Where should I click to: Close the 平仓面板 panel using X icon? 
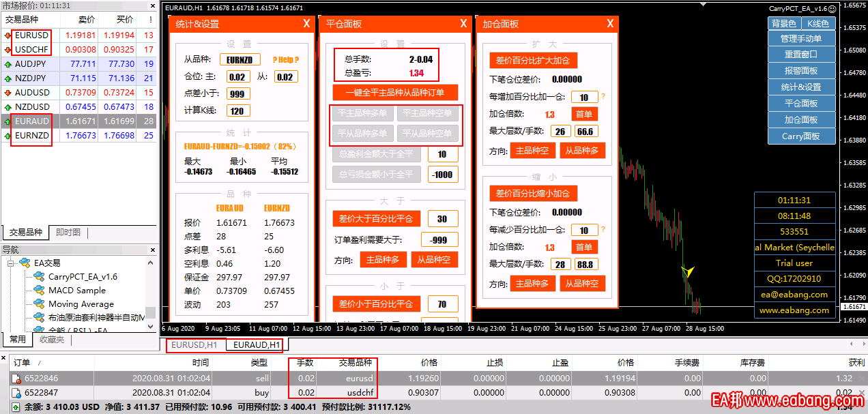tap(463, 24)
